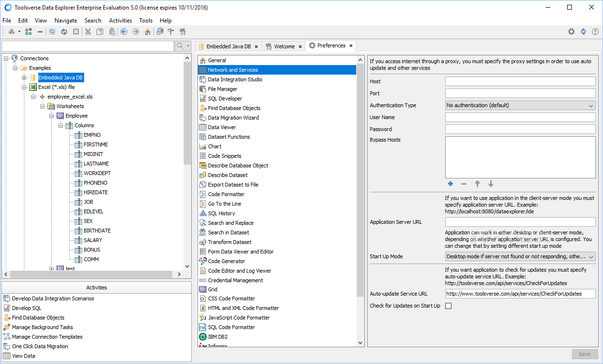
Task: Go forward with the right arrow icon
Action: pyautogui.click(x=136, y=32)
